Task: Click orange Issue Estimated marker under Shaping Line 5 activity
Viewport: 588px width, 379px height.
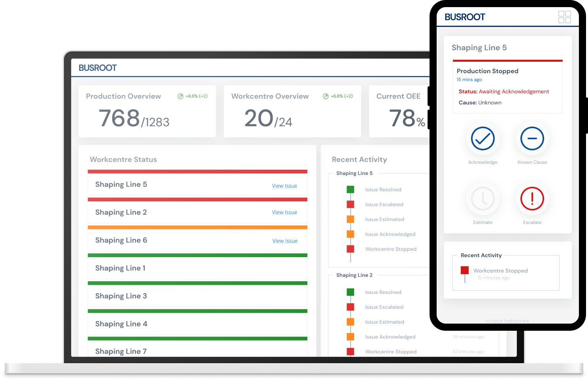Action: coord(351,219)
